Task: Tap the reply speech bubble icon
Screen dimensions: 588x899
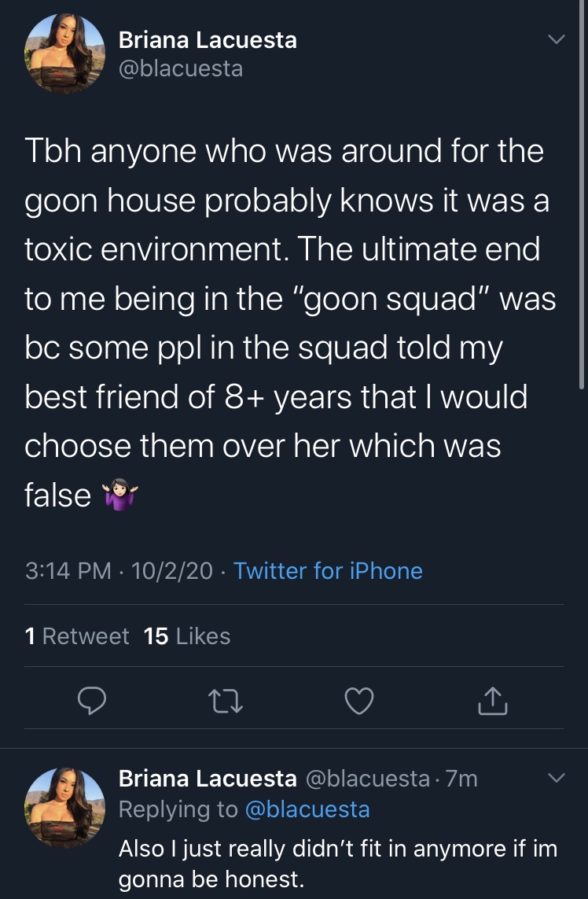Action: click(92, 700)
